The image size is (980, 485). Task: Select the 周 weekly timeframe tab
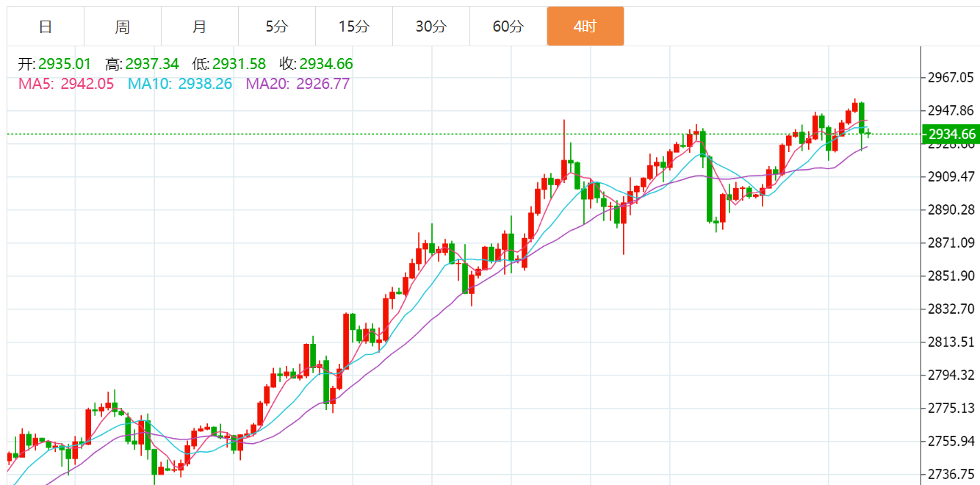point(123,27)
